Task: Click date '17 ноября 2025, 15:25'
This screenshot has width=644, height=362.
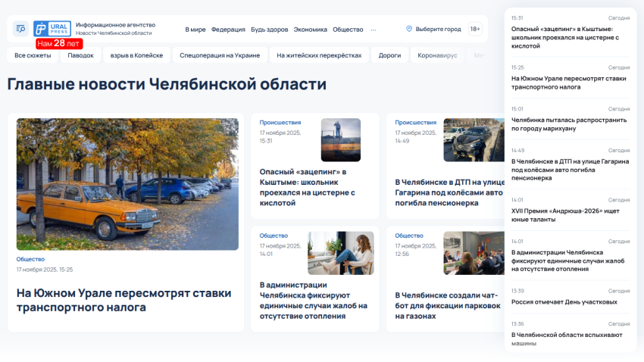Action: [45, 270]
